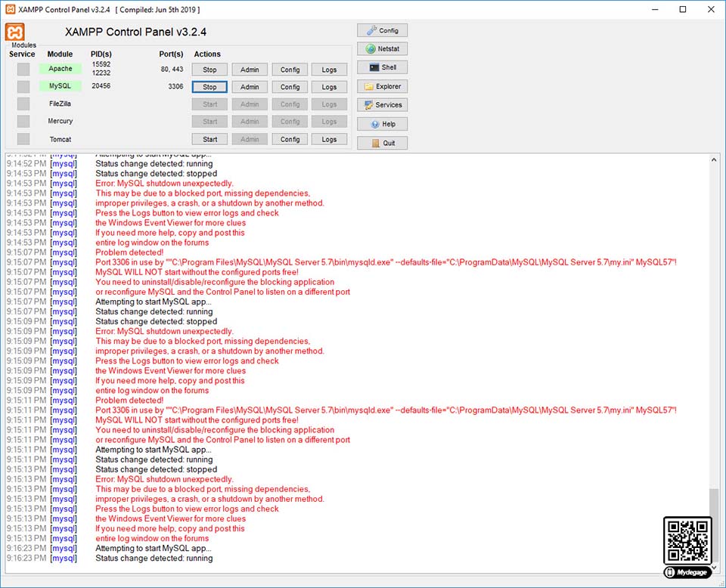Open Help from the right sidebar
The height and width of the screenshot is (588, 726).
click(382, 124)
